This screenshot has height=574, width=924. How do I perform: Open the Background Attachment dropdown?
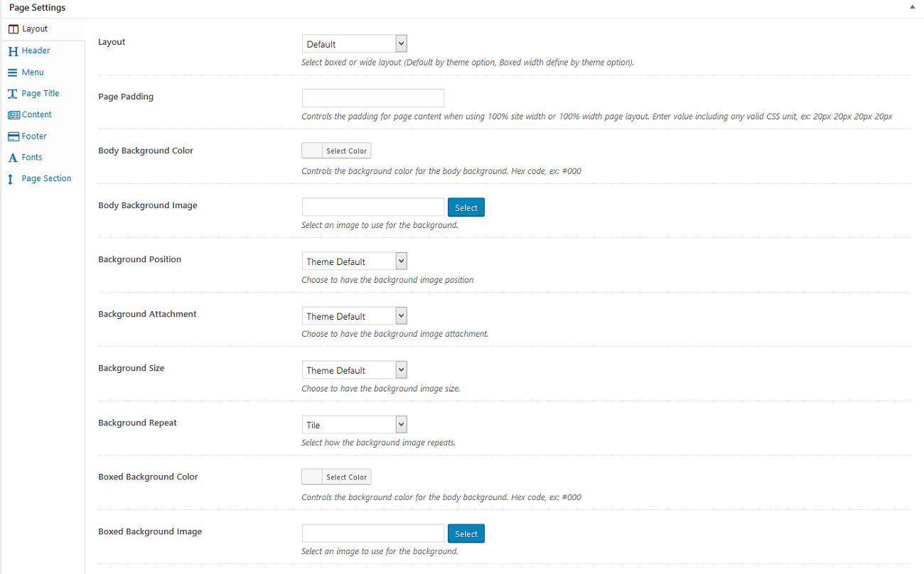point(354,316)
